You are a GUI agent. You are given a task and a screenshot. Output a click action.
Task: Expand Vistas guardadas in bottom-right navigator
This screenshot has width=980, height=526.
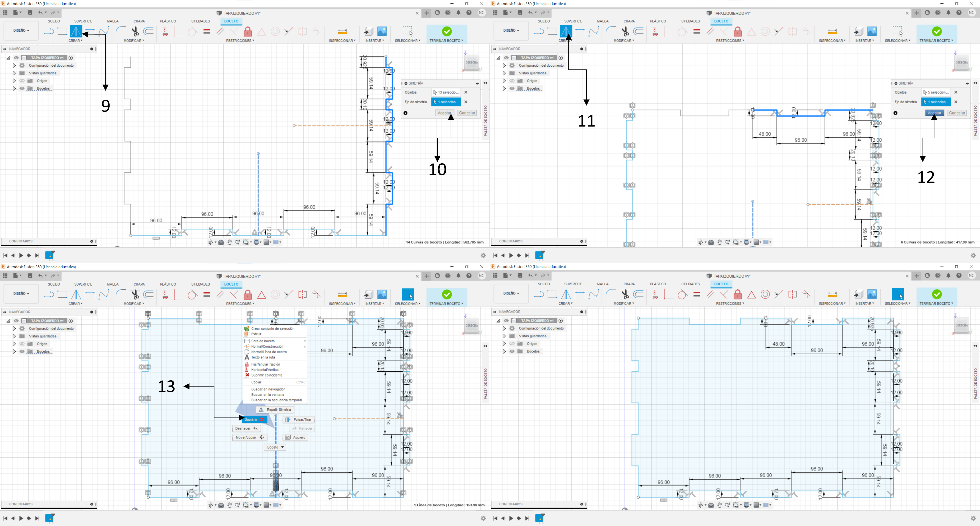pyautogui.click(x=504, y=336)
